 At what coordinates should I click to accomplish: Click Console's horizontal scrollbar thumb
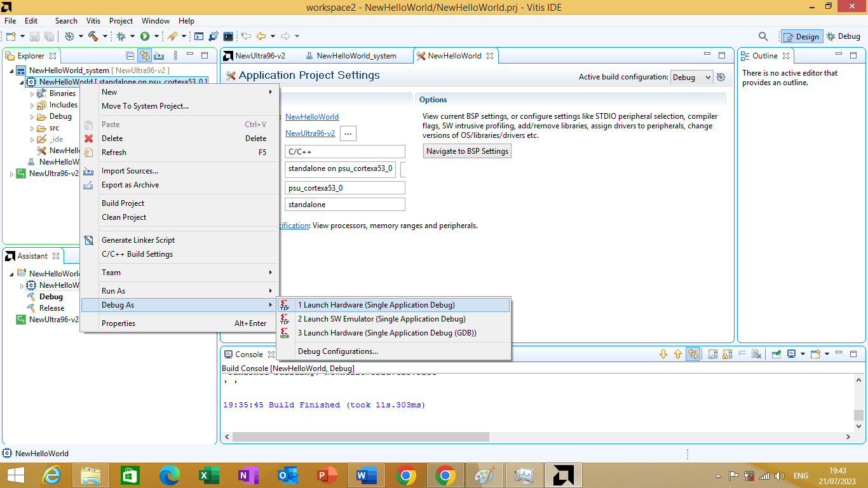[x=361, y=437]
